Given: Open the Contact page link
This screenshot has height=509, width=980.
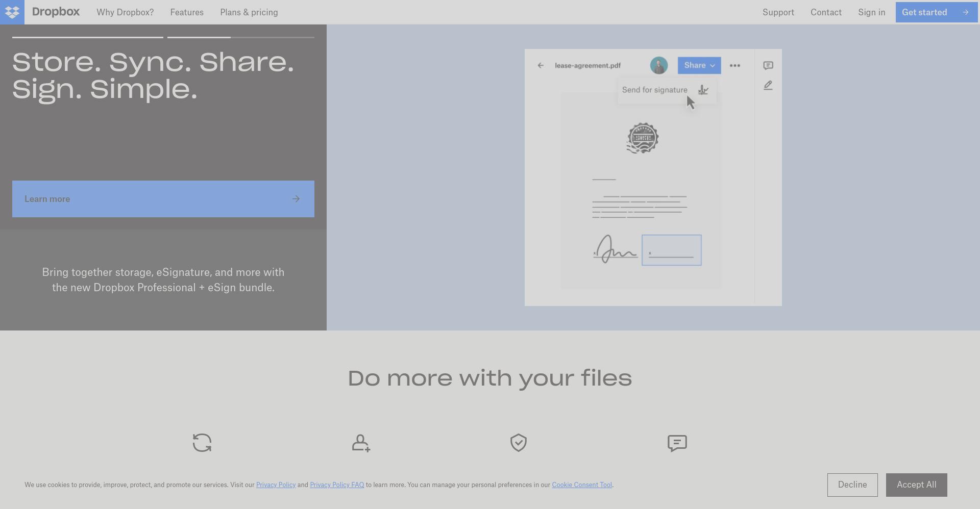Looking at the screenshot, I should 826,12.
